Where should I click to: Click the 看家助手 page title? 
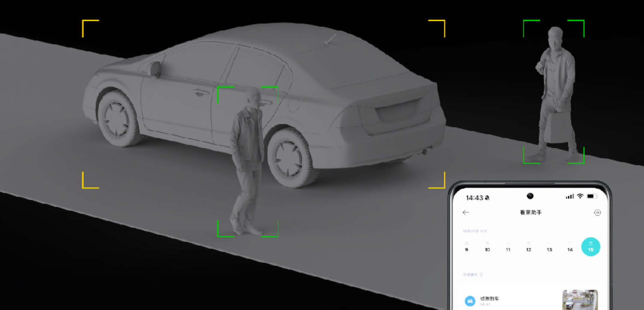pos(531,213)
